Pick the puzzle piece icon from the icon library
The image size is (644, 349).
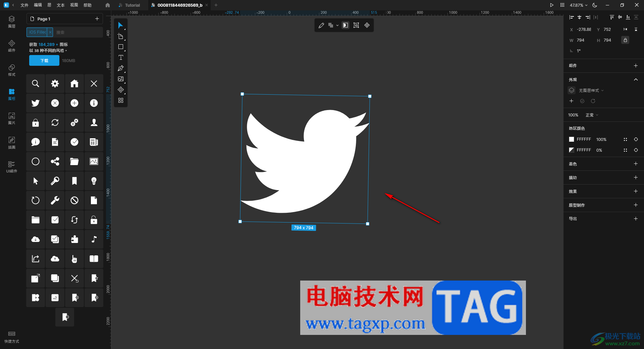(x=74, y=239)
